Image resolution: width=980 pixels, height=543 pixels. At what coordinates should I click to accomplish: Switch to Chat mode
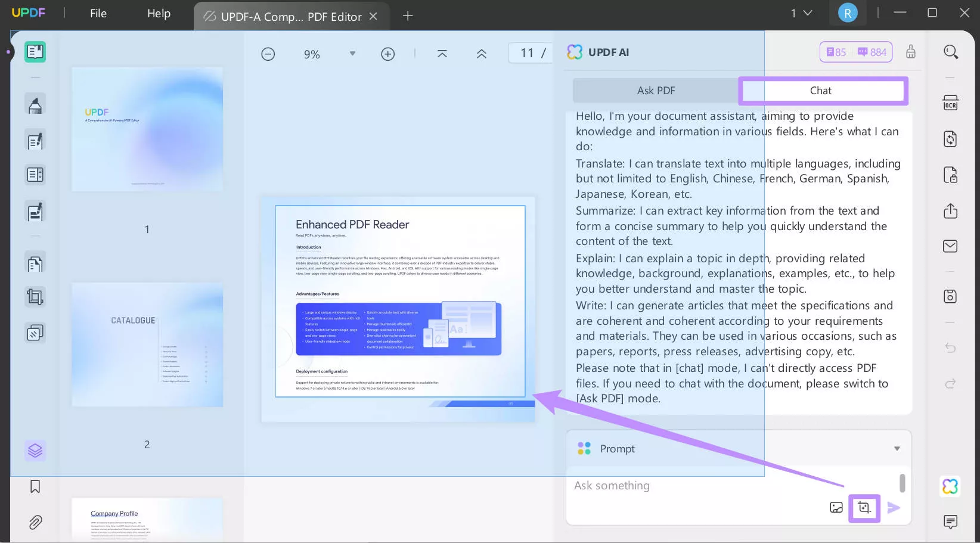tap(820, 91)
